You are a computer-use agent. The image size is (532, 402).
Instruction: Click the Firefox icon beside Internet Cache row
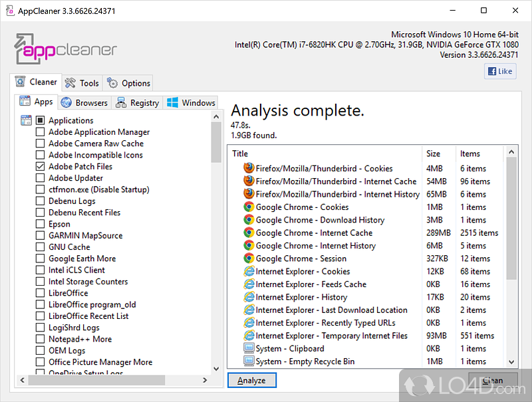(x=249, y=181)
